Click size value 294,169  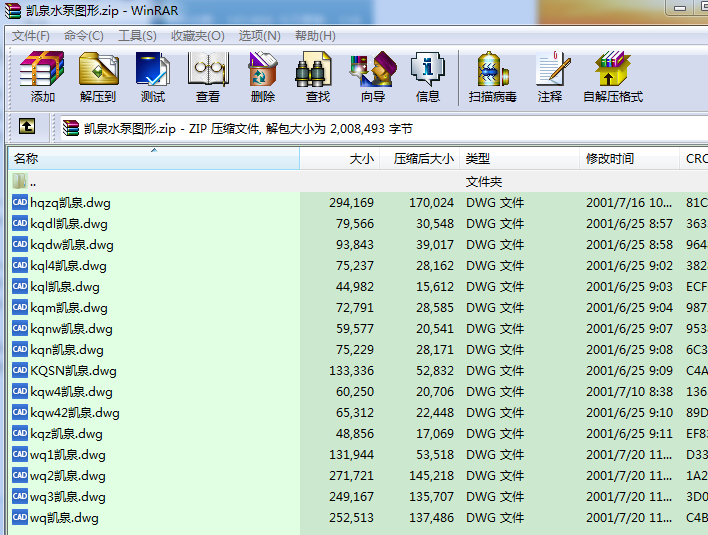(351, 202)
